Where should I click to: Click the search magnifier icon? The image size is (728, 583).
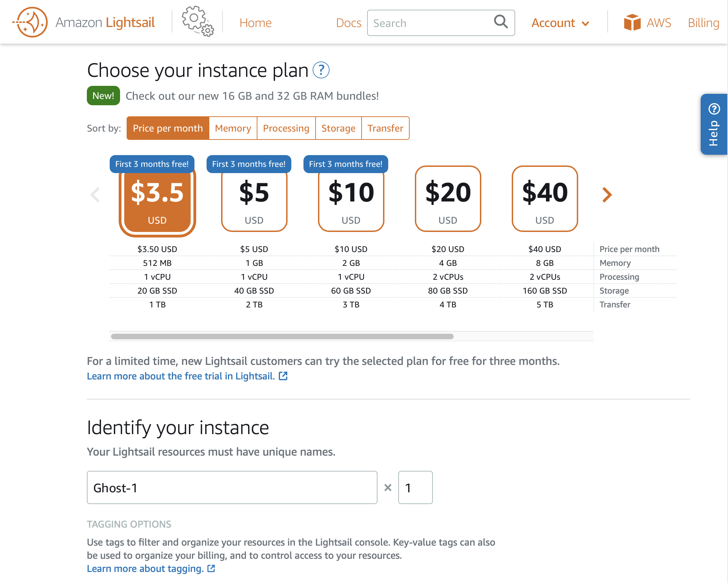pos(500,23)
